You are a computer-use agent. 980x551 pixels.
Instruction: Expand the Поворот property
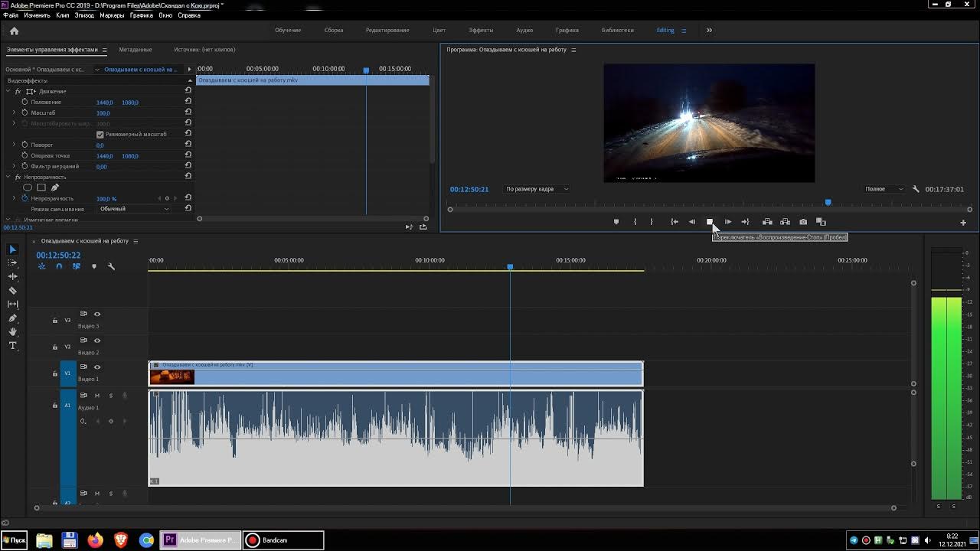click(14, 145)
